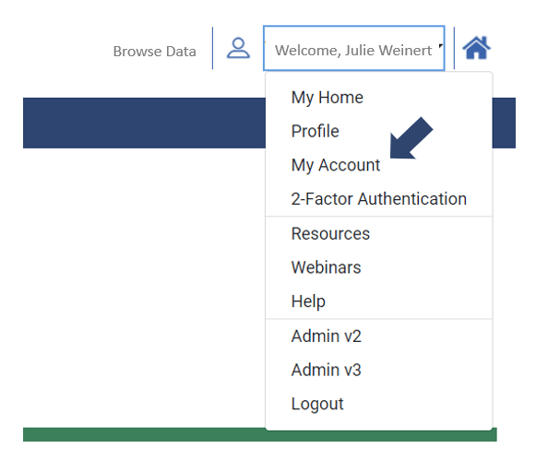Screen dimensions: 536x472
Task: Open the Welcome, Julie Weinert dropdown
Action: [354, 48]
